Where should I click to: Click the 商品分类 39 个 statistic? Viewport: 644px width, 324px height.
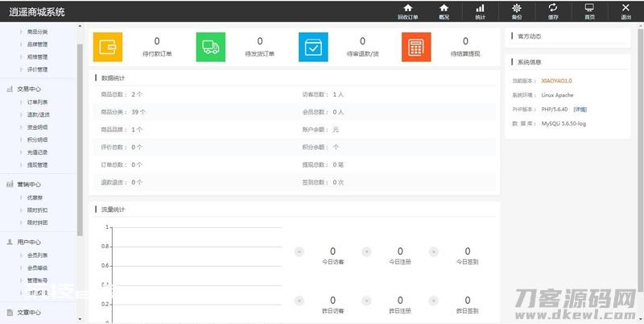(123, 112)
